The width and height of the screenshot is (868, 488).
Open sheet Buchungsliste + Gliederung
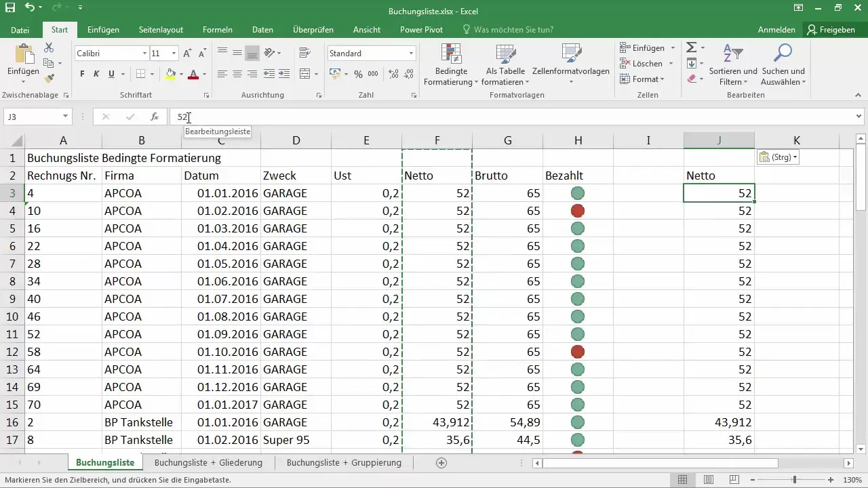208,463
